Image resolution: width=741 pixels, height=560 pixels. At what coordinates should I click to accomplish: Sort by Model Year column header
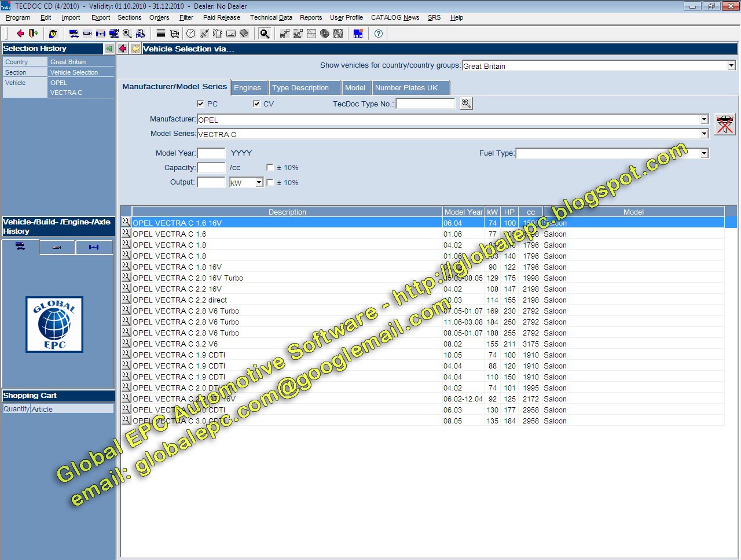463,212
